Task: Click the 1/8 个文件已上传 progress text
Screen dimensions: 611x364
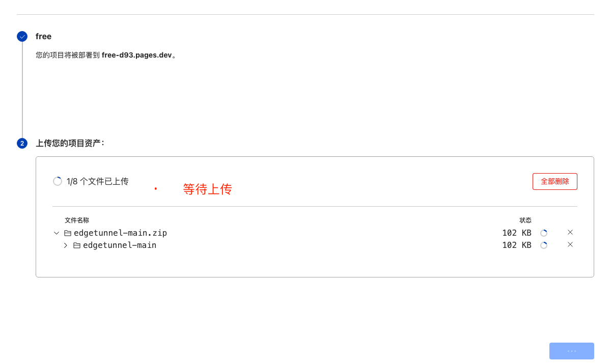Action: tap(98, 181)
